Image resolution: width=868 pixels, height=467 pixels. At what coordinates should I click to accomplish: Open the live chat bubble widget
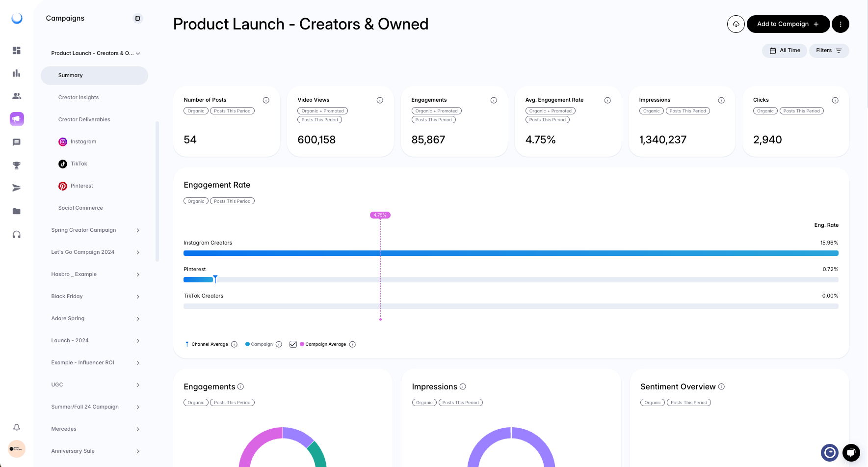coord(851,452)
